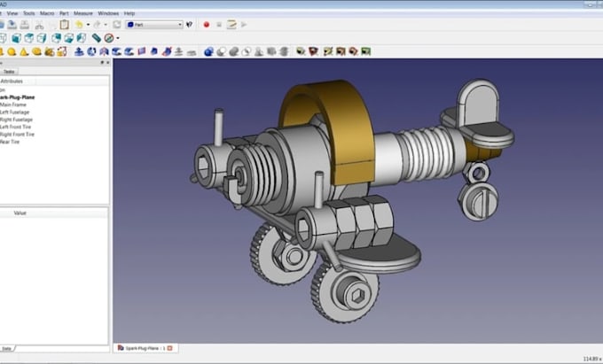Screen dimensions: 603x364
Task: Click the boolean Intersection common icon
Action: pyautogui.click(x=247, y=51)
